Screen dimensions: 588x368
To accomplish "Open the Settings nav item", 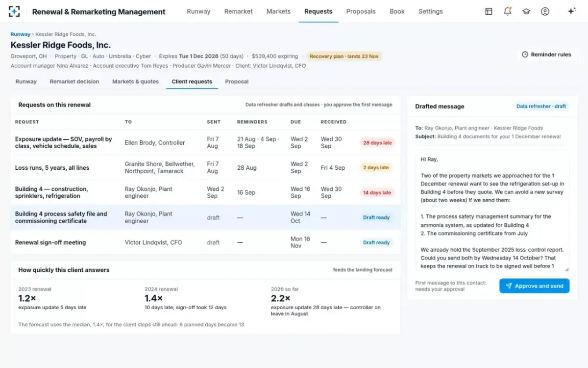I will pos(431,11).
